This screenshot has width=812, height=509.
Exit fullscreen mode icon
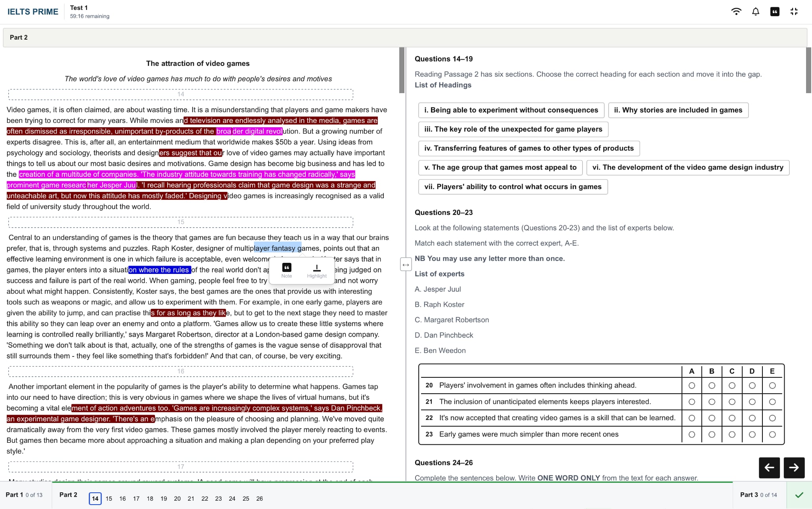pos(794,11)
